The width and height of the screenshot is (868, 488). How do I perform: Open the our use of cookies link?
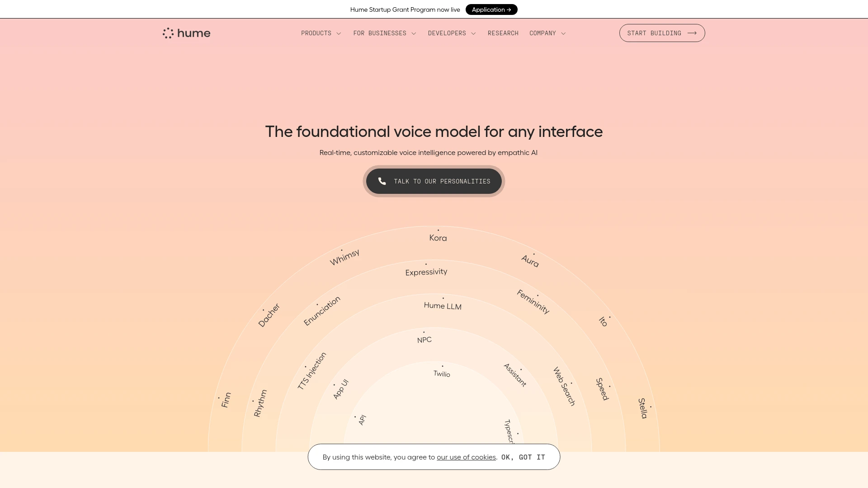(466, 457)
